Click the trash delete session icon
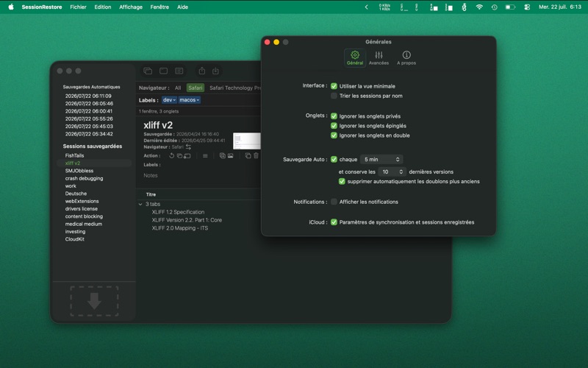 click(x=256, y=155)
